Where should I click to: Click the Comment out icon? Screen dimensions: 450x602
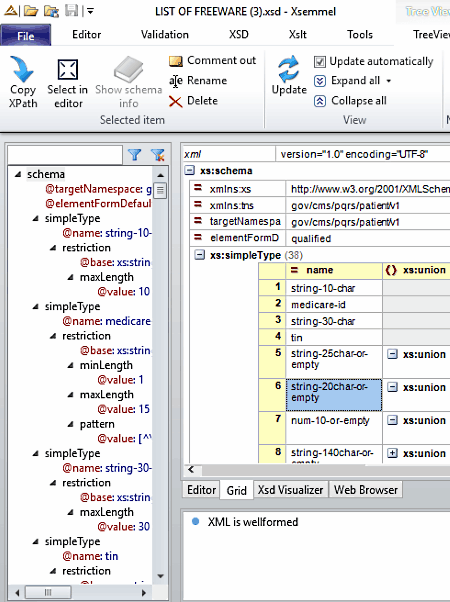click(175, 61)
